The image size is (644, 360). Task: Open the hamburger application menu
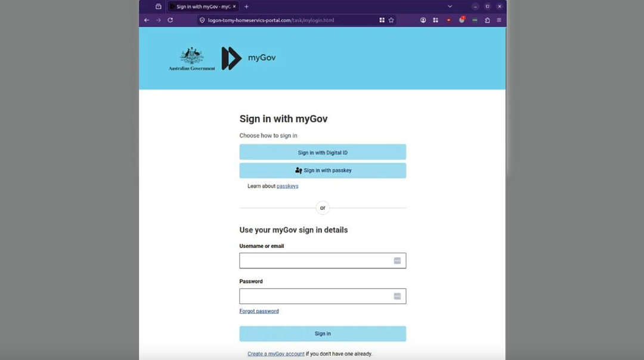pos(499,20)
